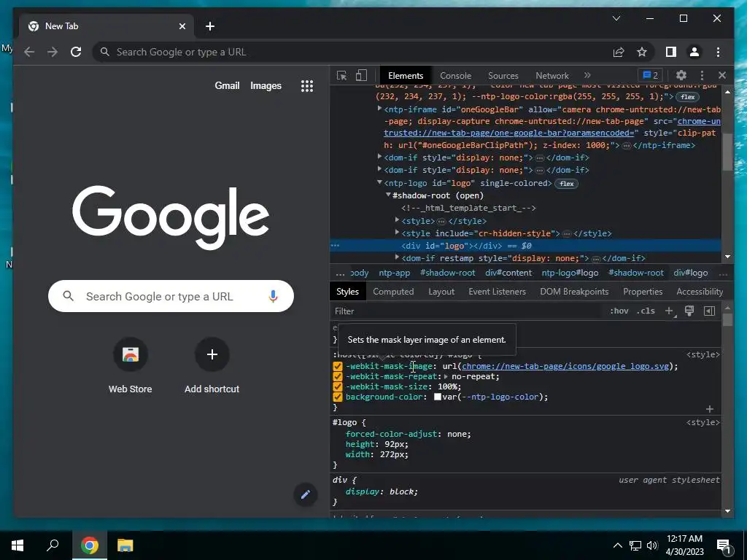The image size is (747, 560).
Task: Open Chrome's three-dot main menu
Action: pyautogui.click(x=718, y=52)
